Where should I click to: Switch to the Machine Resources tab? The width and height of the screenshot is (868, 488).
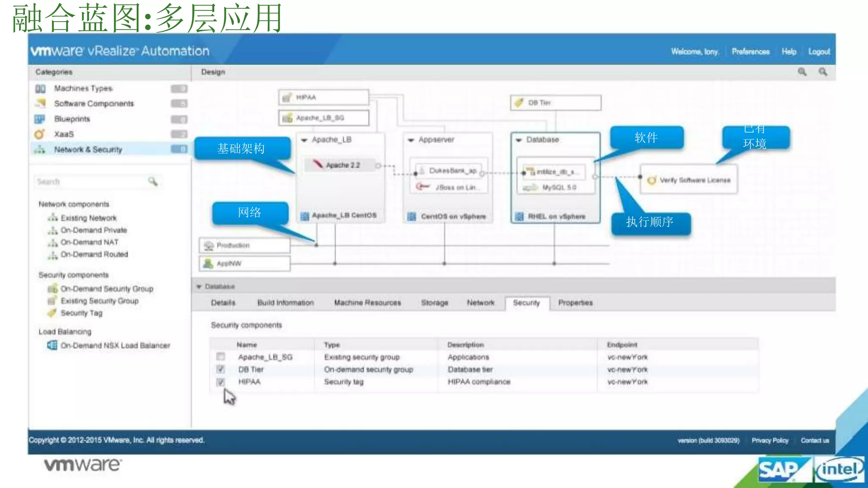click(x=367, y=303)
